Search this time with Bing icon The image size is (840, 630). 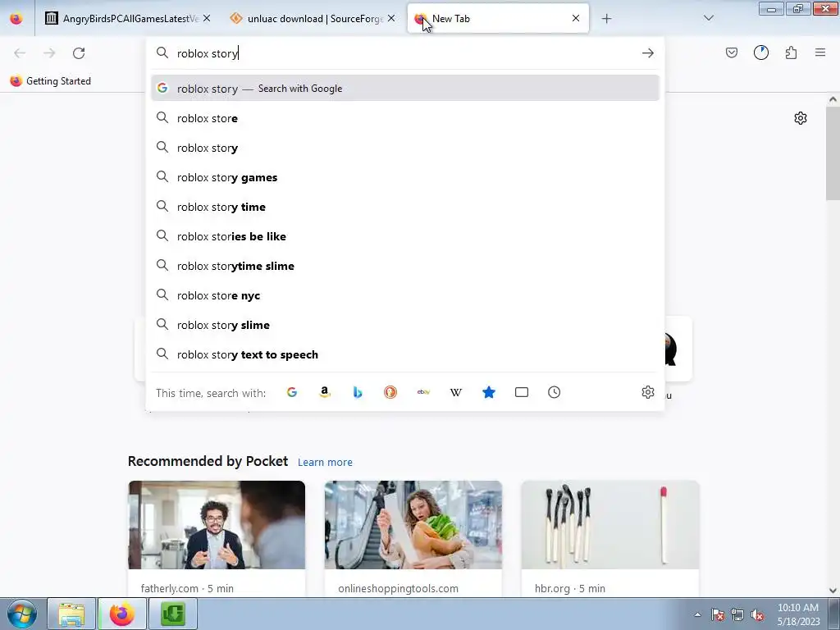[x=358, y=392]
